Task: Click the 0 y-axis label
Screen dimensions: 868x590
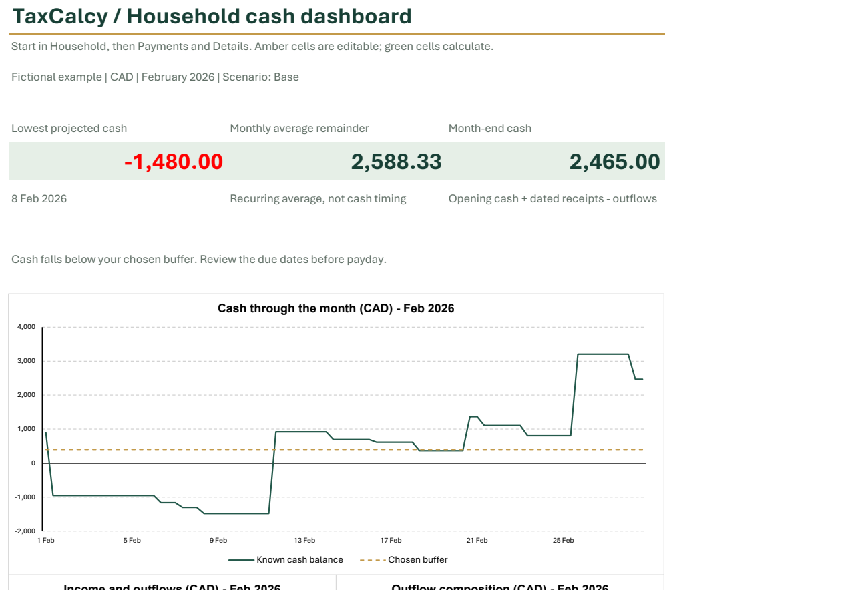Action: click(33, 463)
